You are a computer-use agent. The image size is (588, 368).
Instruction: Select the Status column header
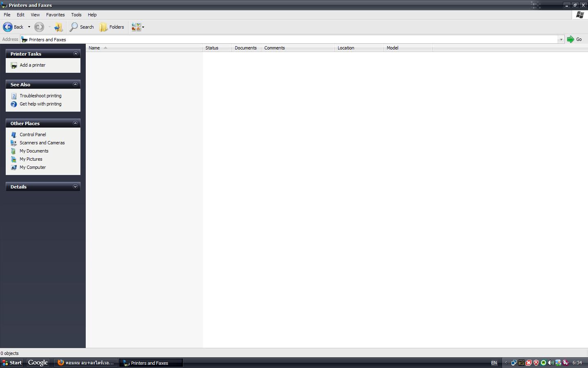point(217,48)
